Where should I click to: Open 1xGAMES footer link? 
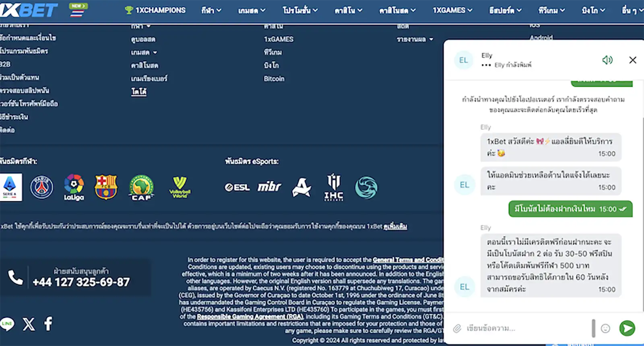point(279,39)
